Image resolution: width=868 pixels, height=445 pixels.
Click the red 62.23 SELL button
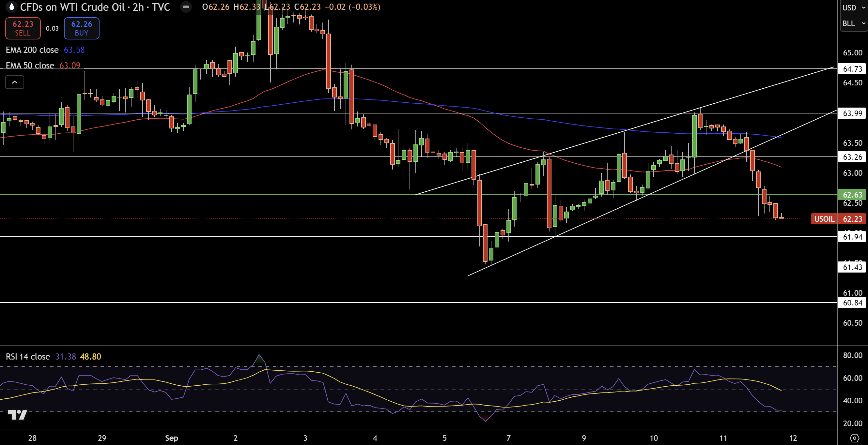(23, 28)
